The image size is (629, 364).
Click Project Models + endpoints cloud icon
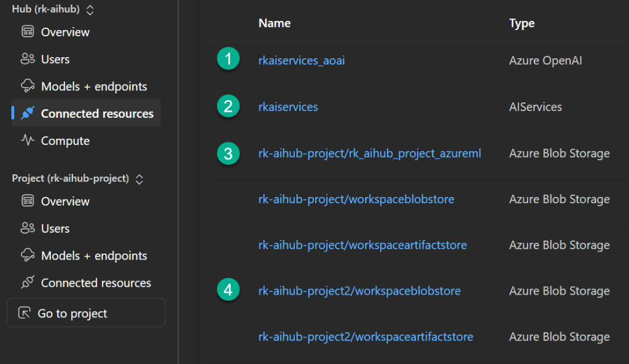click(x=27, y=255)
